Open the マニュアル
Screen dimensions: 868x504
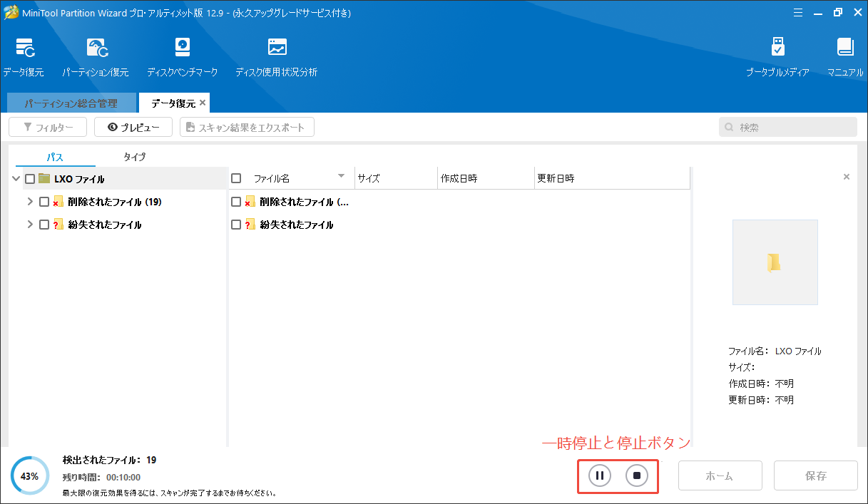pos(845,57)
